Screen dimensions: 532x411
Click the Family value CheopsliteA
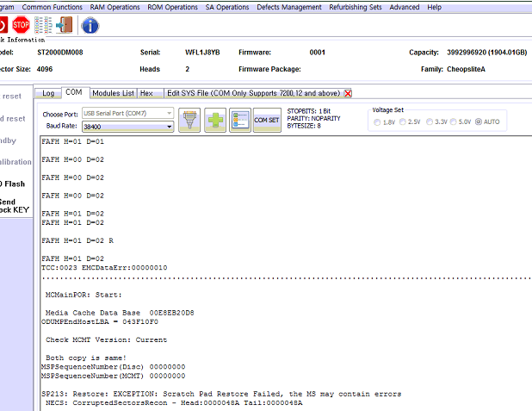pyautogui.click(x=467, y=69)
